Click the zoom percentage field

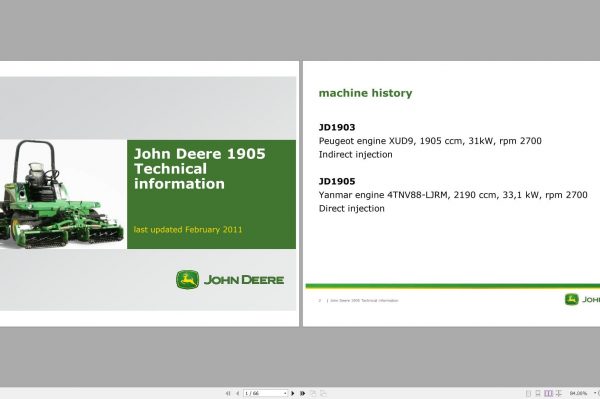click(578, 393)
